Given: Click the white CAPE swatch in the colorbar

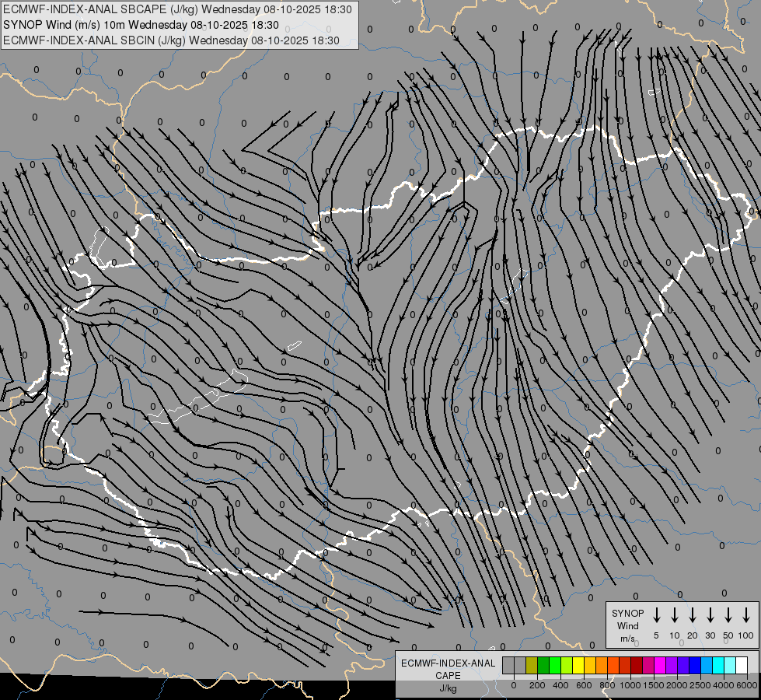Looking at the screenshot, I should [742, 665].
